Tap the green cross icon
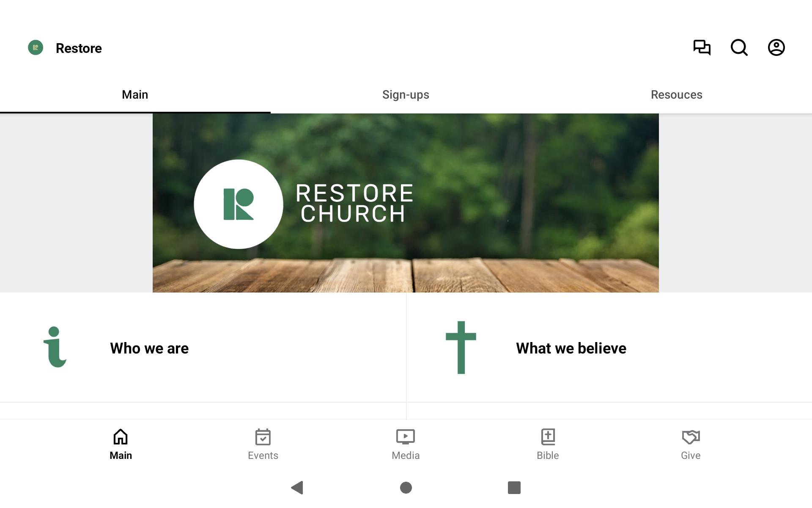 point(461,348)
